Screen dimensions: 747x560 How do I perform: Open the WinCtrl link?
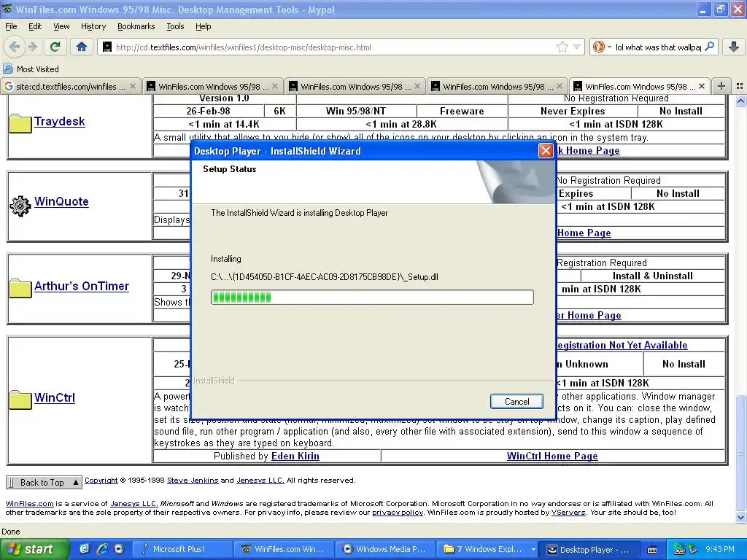click(x=54, y=397)
